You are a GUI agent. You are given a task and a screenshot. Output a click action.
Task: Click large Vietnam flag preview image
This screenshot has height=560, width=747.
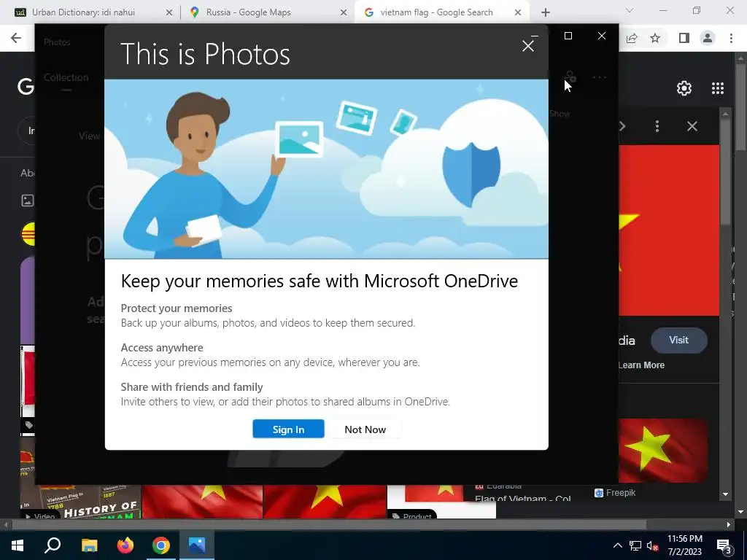click(x=669, y=230)
